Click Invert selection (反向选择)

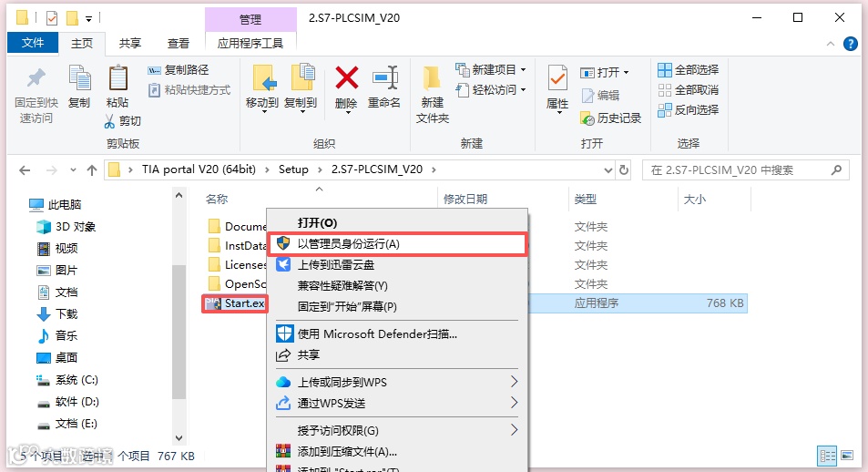[x=688, y=109]
